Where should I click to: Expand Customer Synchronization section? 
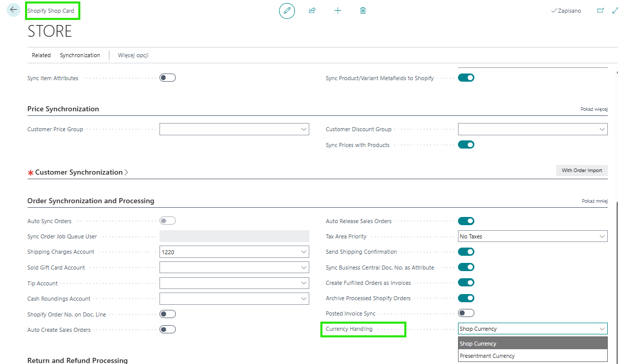[78, 172]
